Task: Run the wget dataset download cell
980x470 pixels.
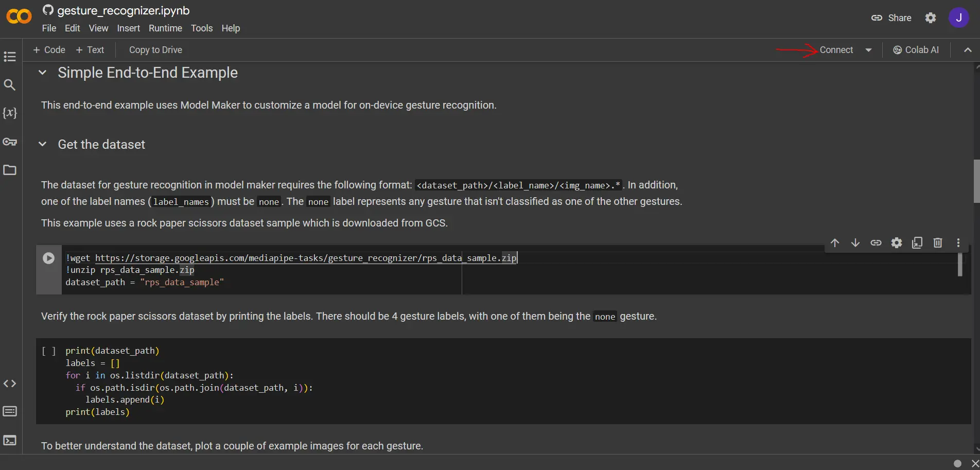Action: [49, 258]
